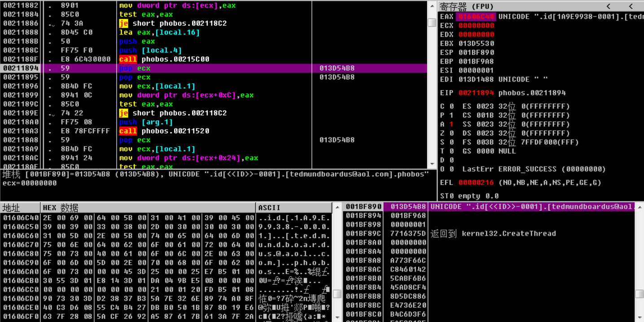Click the disassembly pane scrollbar thumb
644x322 pixels.
432,22
